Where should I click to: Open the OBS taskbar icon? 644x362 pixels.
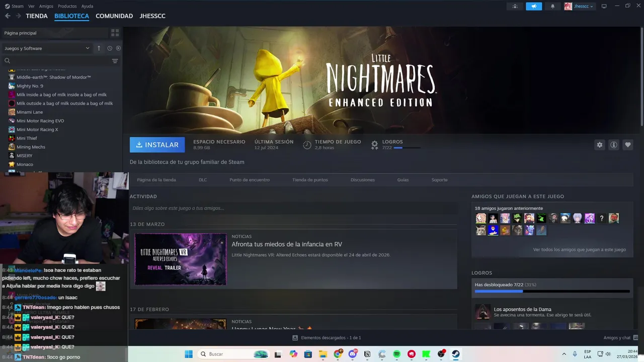(x=441, y=354)
